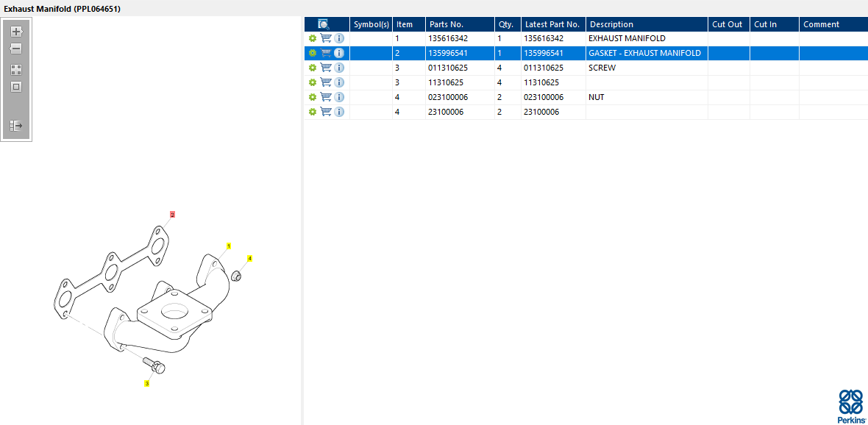Zoom in on the diagram with plus tool
This screenshot has width=868, height=425.
click(16, 32)
